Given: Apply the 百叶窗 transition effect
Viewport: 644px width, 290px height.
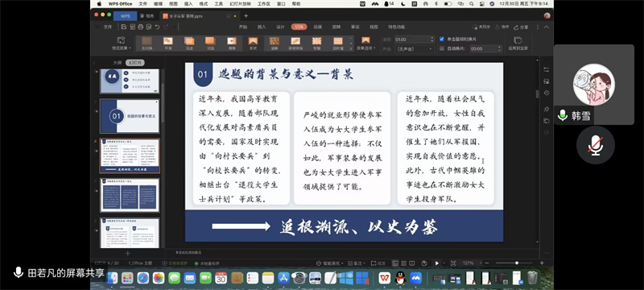Looking at the screenshot, I should point(338,43).
